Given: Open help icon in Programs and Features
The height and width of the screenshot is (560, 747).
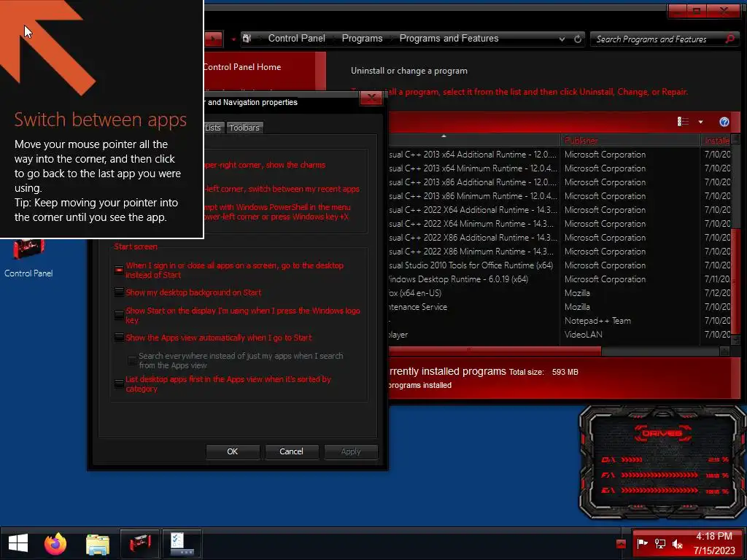Looking at the screenshot, I should [724, 122].
